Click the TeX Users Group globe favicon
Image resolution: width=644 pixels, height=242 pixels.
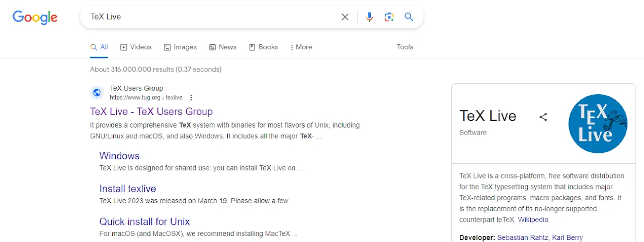pyautogui.click(x=97, y=93)
